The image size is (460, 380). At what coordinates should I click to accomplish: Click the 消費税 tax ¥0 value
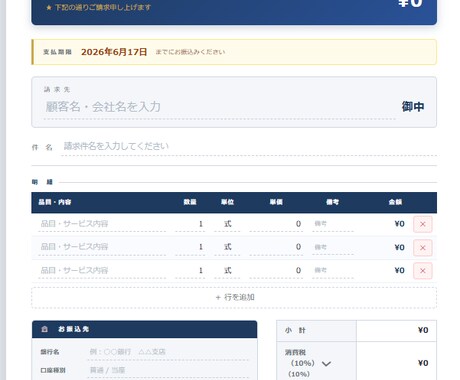[x=423, y=363]
